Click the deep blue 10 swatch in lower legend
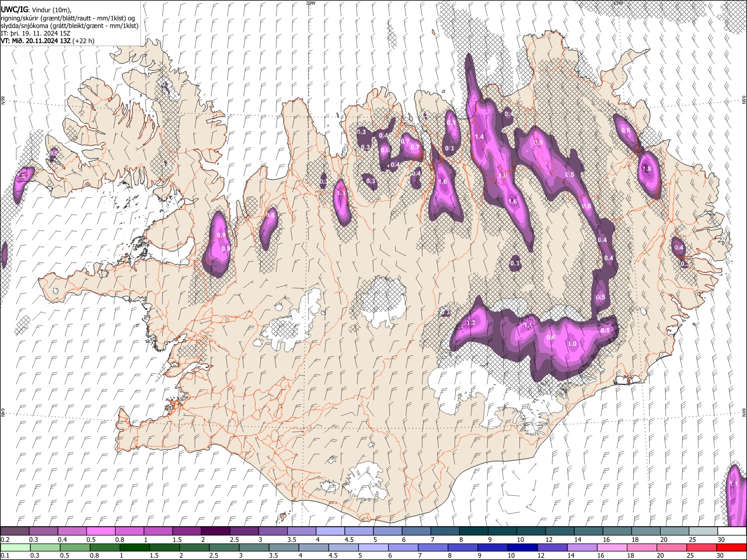 (521, 548)
